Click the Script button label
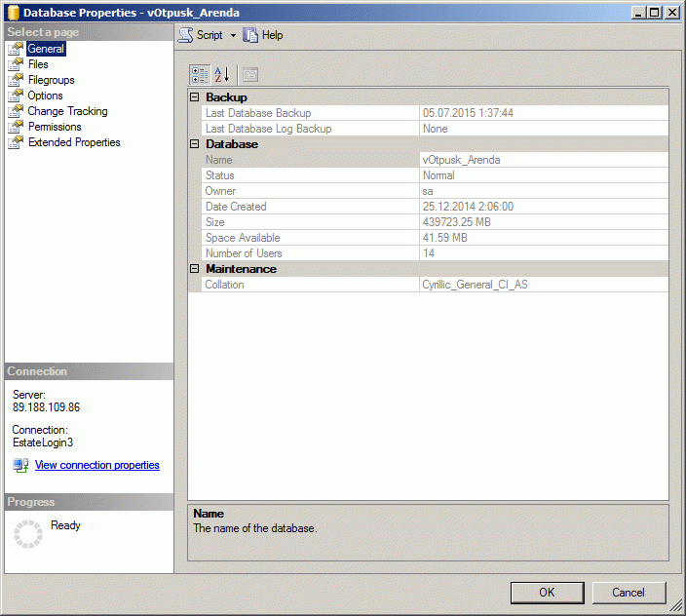 tap(210, 35)
